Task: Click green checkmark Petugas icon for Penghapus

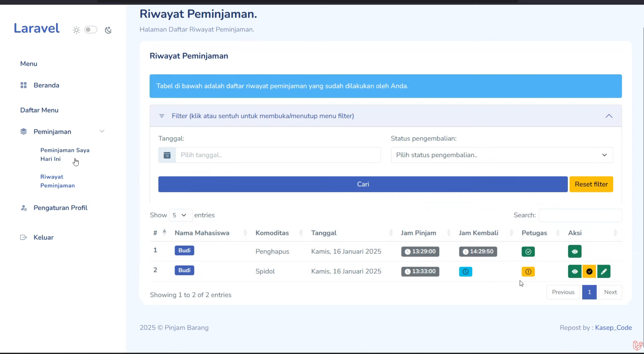Action: (x=528, y=252)
